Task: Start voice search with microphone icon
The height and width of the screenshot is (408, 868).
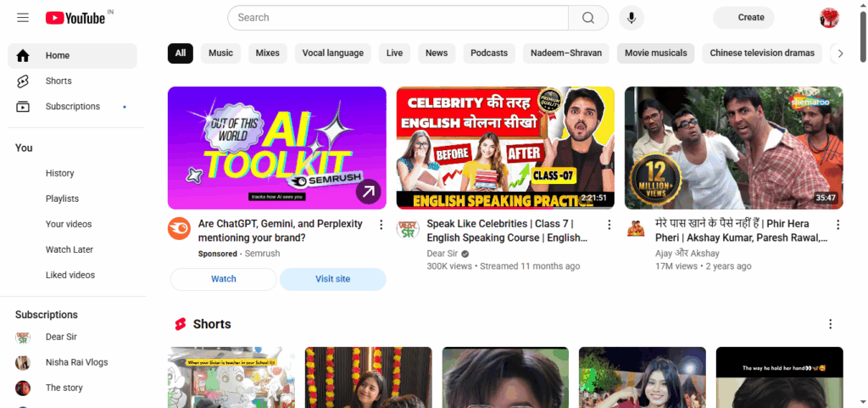Action: pyautogui.click(x=631, y=18)
